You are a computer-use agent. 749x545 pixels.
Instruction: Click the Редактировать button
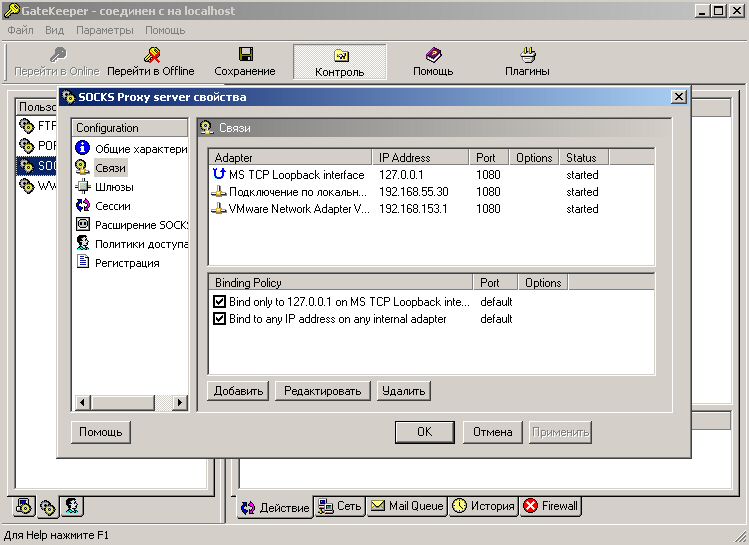point(322,391)
